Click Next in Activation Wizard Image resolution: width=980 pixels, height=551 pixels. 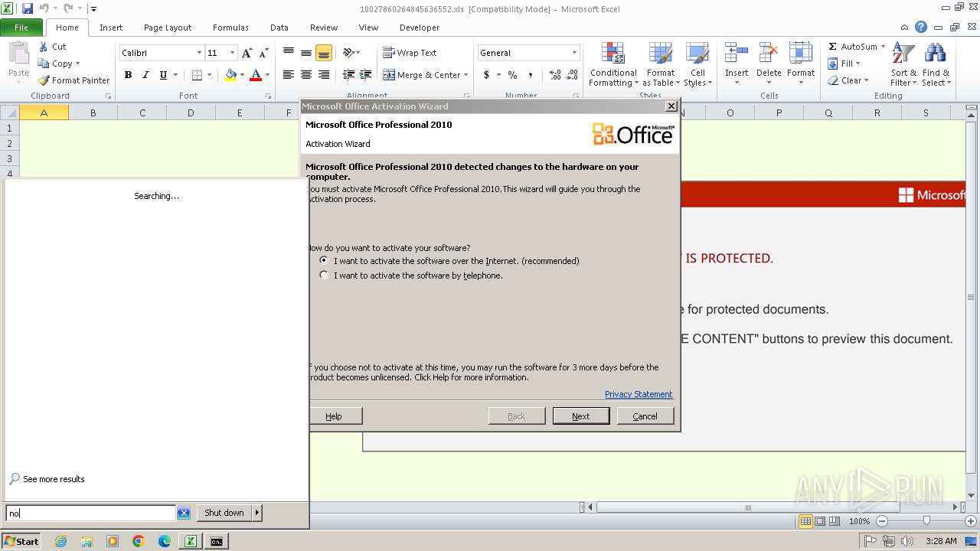581,416
